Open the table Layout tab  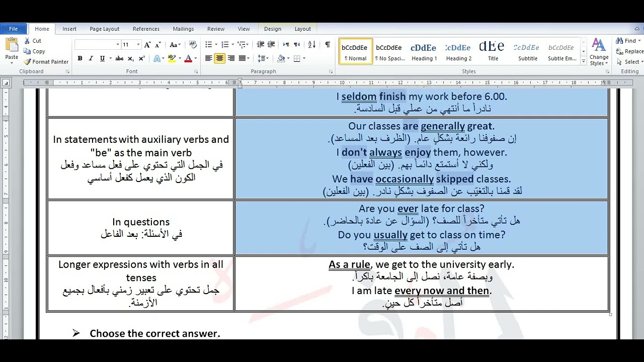pos(303,29)
